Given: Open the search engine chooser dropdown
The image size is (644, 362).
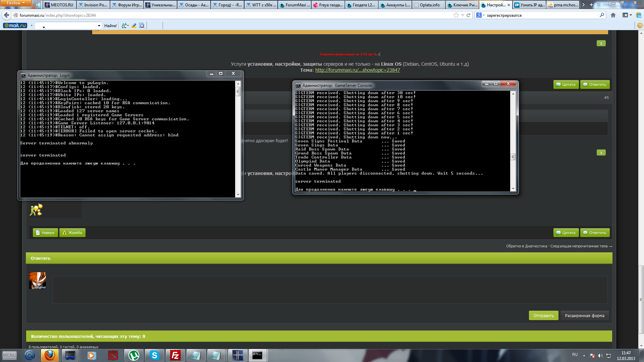Looking at the screenshot, I should [480, 15].
